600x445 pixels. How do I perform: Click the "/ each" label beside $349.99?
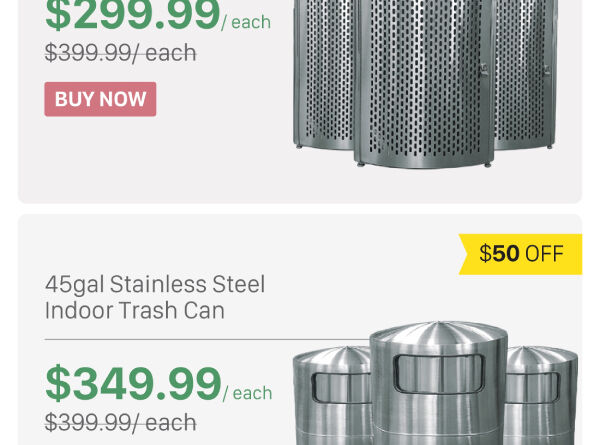pyautogui.click(x=248, y=393)
